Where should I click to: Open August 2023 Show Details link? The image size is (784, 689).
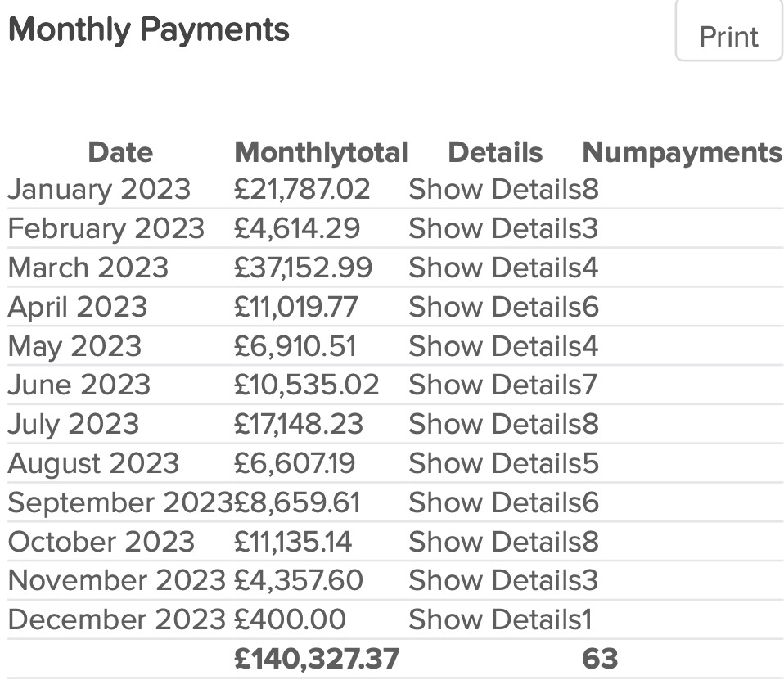(494, 463)
